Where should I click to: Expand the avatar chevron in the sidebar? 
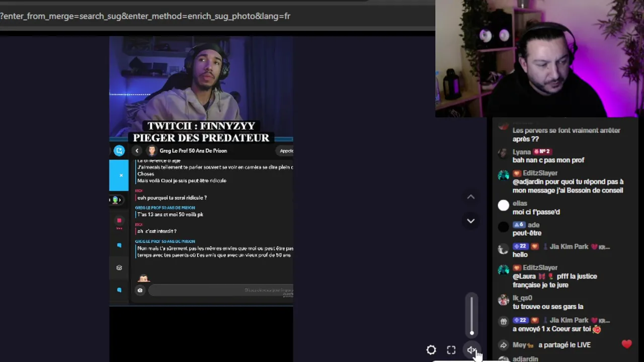(x=119, y=200)
